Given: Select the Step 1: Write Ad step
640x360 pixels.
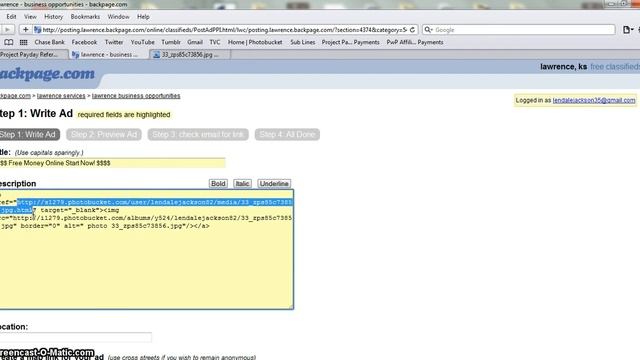Looking at the screenshot, I should point(29,135).
